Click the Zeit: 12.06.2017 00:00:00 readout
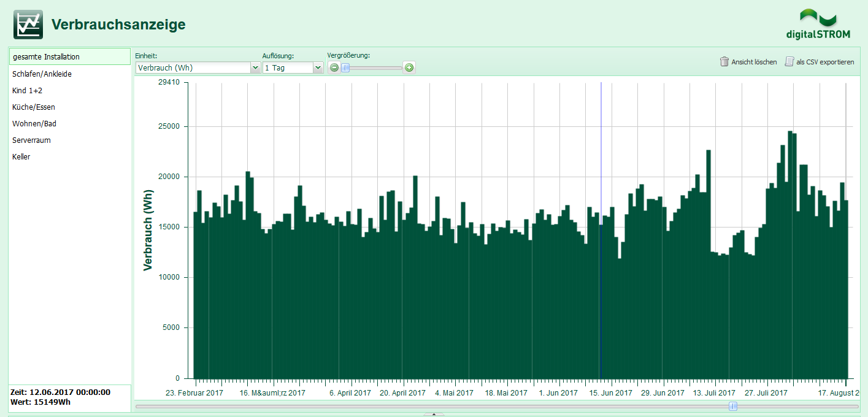The image size is (868, 417). [60, 392]
